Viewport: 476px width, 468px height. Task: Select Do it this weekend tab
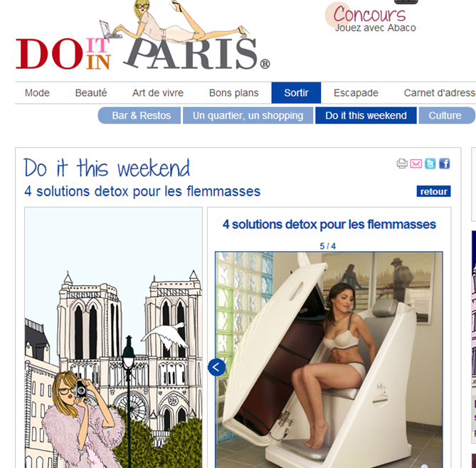(x=366, y=115)
